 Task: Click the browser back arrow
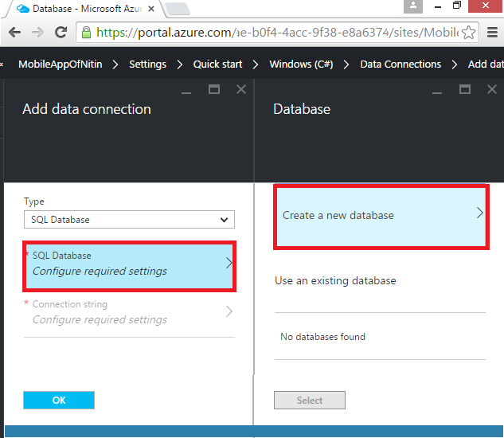coord(14,33)
